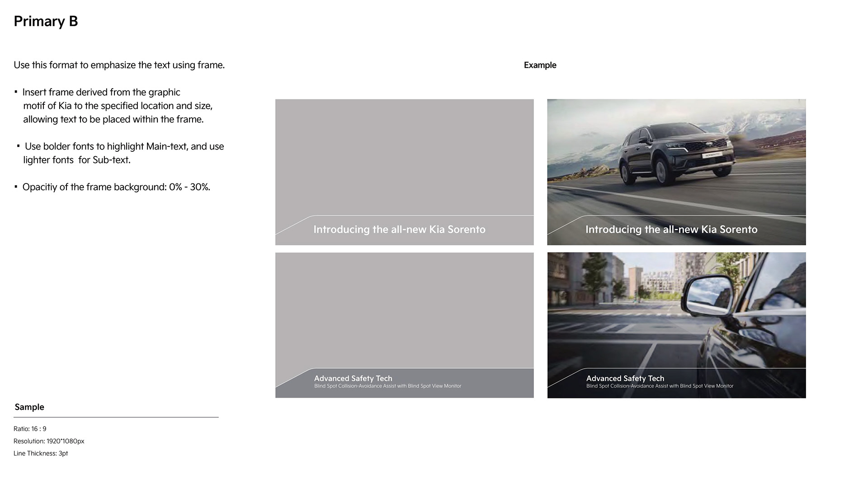Click the Example label
The width and height of the screenshot is (868, 488).
pos(540,65)
